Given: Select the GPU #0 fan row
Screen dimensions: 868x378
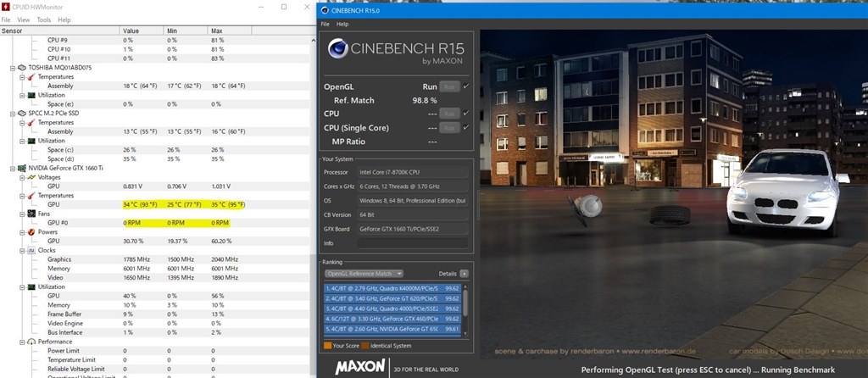Looking at the screenshot, I should (155, 223).
